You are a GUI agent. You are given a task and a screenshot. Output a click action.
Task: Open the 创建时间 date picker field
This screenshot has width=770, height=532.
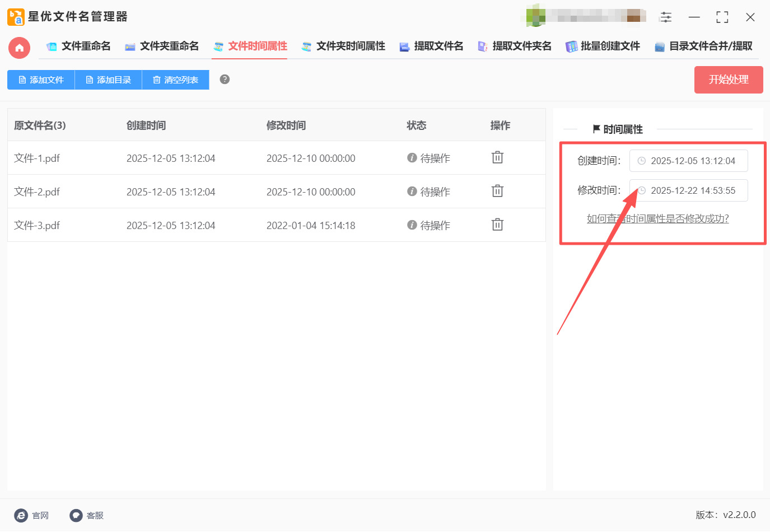(688, 161)
